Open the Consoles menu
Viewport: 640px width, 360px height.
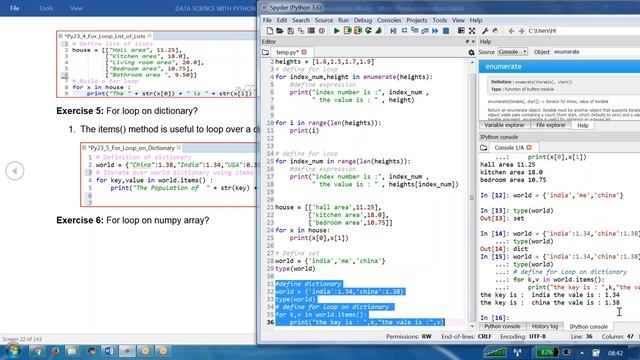point(389,20)
